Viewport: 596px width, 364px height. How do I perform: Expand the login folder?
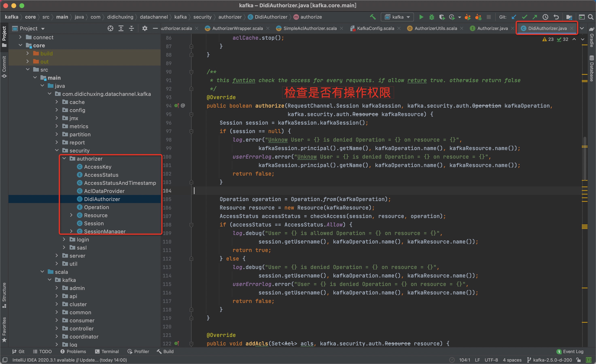(64, 239)
